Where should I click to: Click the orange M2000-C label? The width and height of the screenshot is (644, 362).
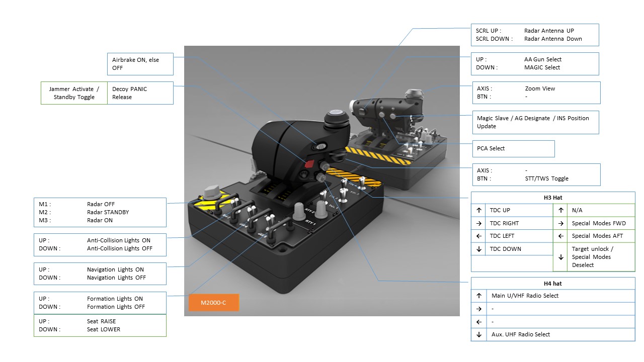pos(213,303)
